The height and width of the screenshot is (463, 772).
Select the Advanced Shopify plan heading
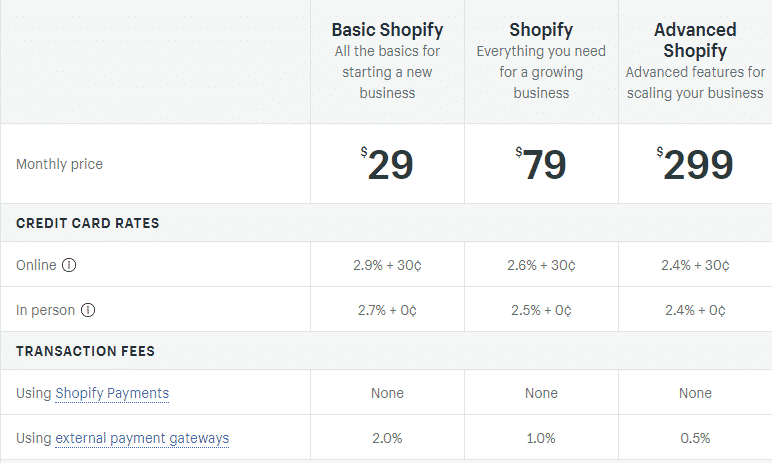695,40
